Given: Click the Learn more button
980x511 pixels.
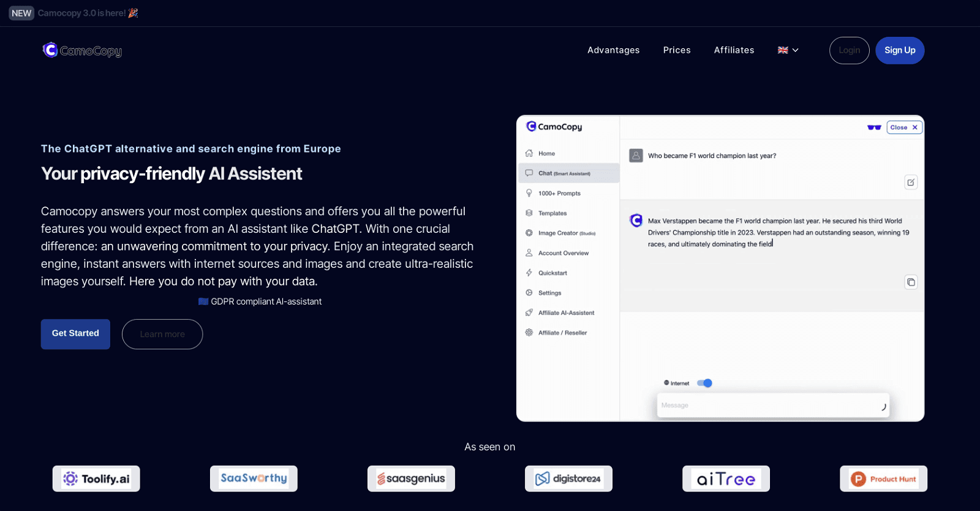Looking at the screenshot, I should click(x=162, y=334).
